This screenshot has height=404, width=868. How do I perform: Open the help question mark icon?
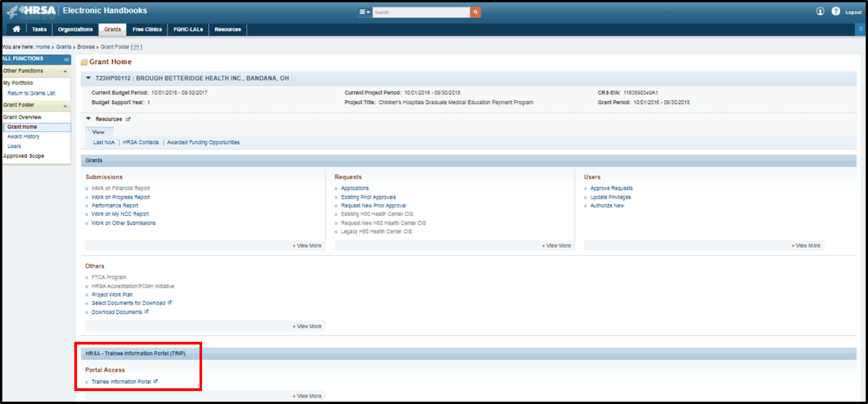point(836,12)
